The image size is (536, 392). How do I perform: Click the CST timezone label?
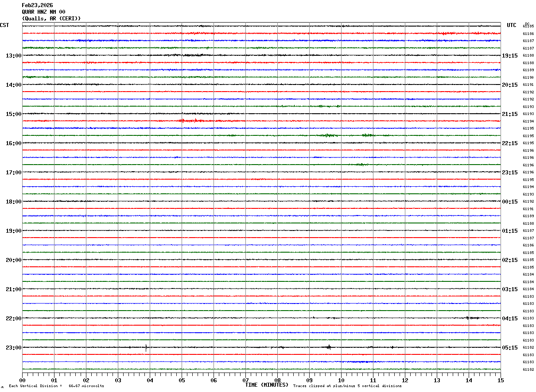tap(4, 25)
